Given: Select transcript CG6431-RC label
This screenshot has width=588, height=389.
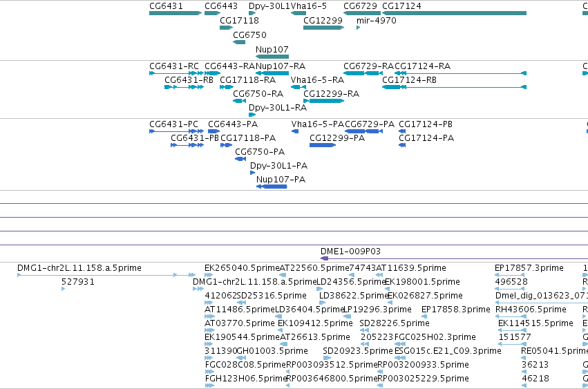Looking at the screenshot, I should tap(174, 66).
